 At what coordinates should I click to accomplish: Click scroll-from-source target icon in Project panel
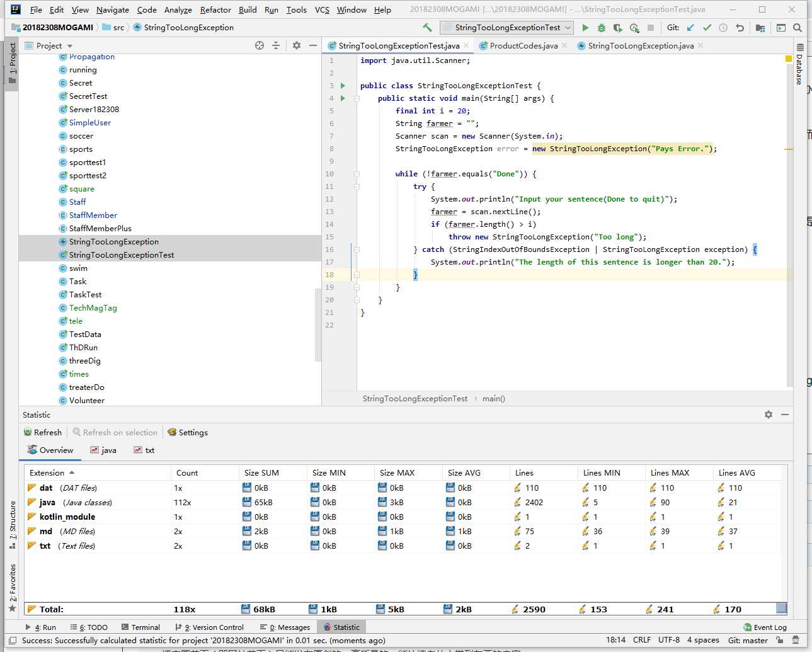click(260, 45)
